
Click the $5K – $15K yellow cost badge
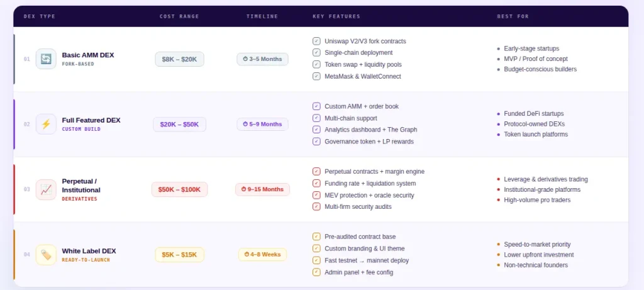tap(179, 255)
